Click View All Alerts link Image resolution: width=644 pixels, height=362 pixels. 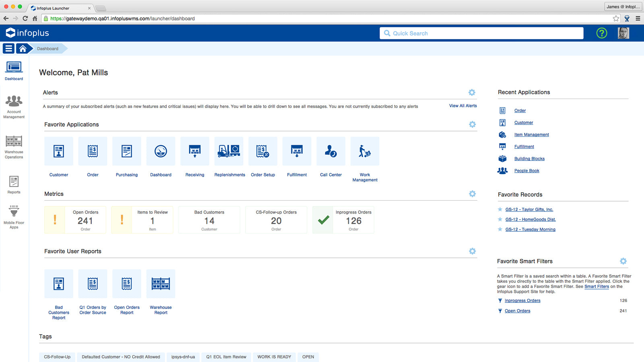click(x=462, y=106)
